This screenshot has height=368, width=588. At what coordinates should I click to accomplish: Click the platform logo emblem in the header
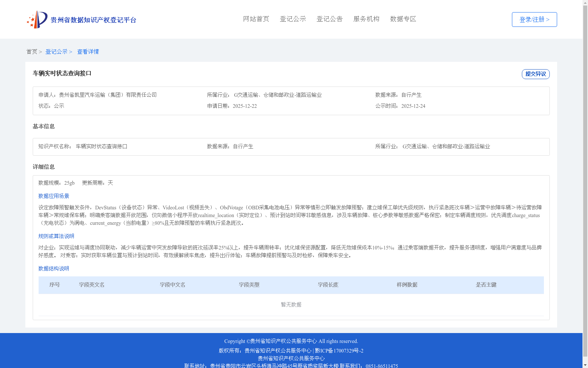tap(37, 20)
